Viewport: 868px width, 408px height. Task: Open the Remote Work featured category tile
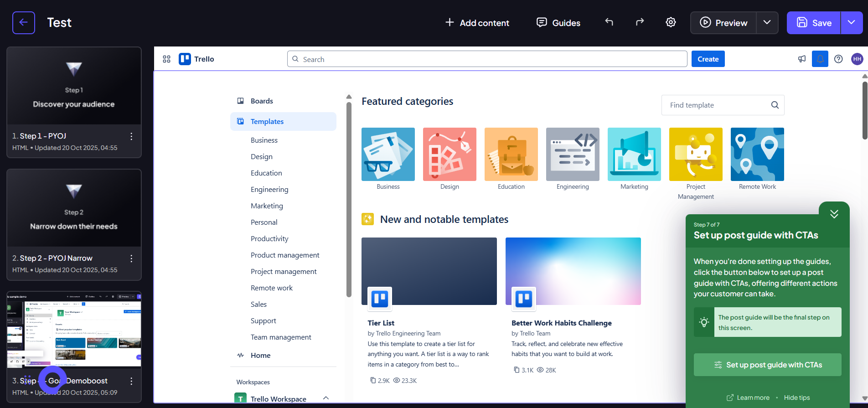(x=757, y=159)
